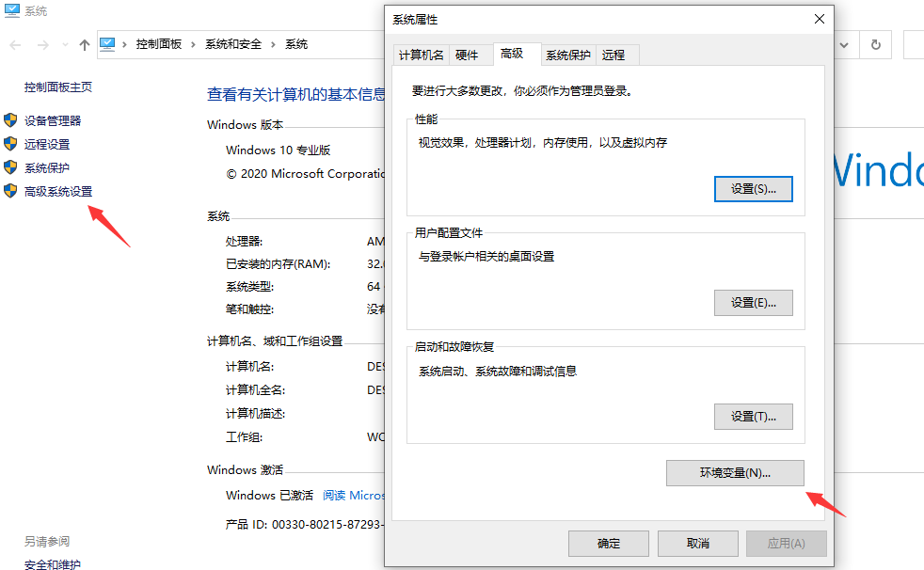Go up one level with the up arrow
The image size is (924, 570).
tap(85, 44)
